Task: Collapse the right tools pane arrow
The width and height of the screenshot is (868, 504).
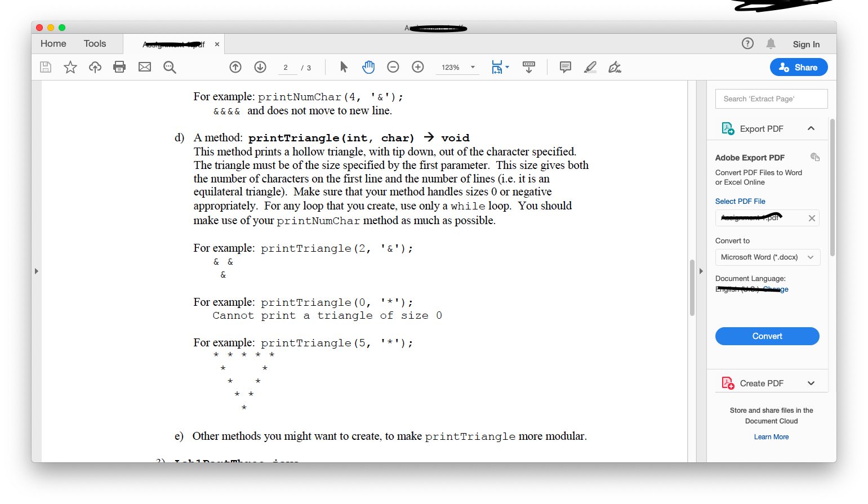Action: pyautogui.click(x=701, y=271)
